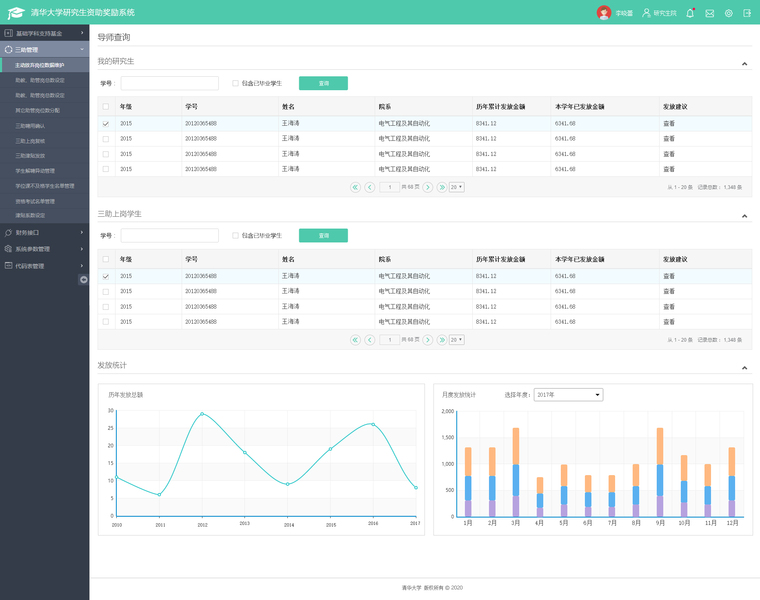Click the 2016 data point on line chart

(x=373, y=424)
